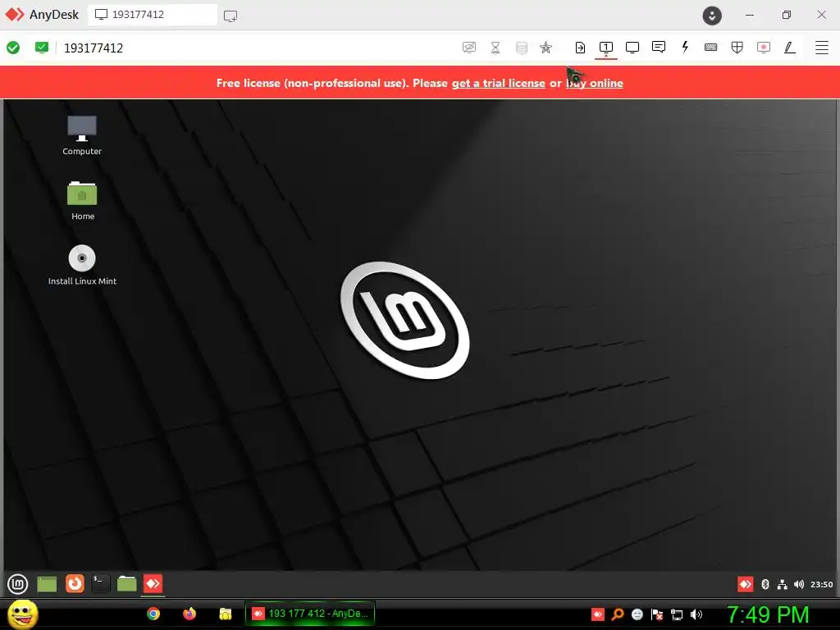840x630 pixels.
Task: Open the chat speech bubble icon
Action: pyautogui.click(x=659, y=47)
